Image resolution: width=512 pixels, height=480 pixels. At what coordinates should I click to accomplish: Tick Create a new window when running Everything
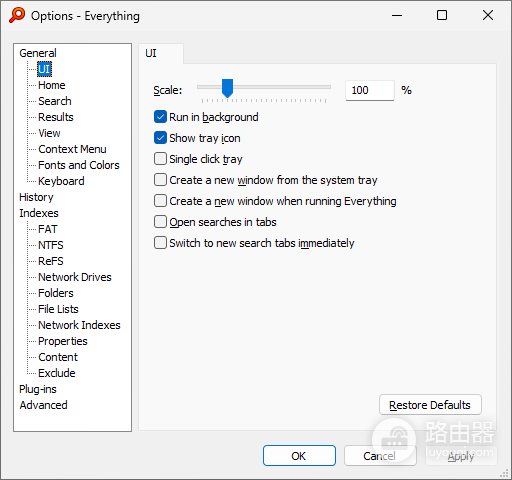160,201
